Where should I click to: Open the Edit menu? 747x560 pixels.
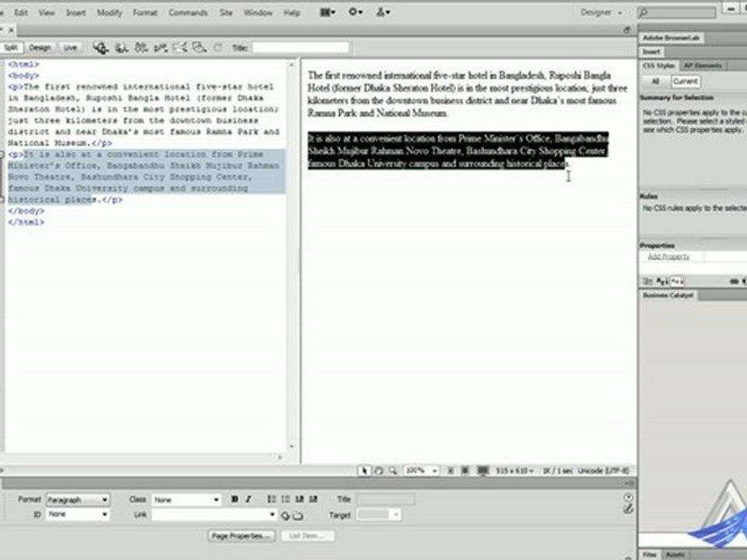pyautogui.click(x=21, y=13)
